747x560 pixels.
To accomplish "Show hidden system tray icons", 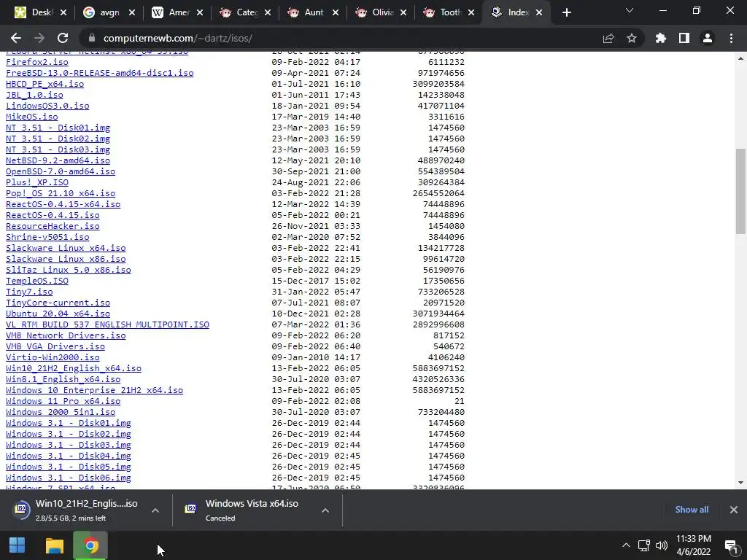I will click(626, 545).
